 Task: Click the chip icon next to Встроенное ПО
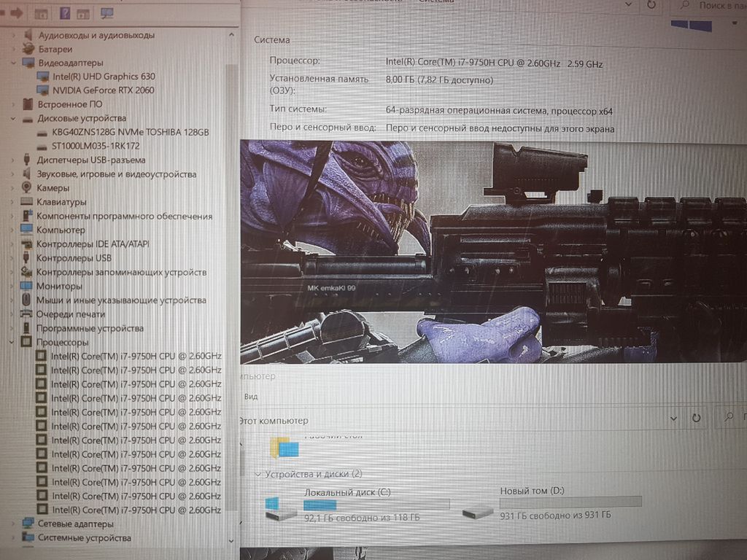(x=28, y=104)
